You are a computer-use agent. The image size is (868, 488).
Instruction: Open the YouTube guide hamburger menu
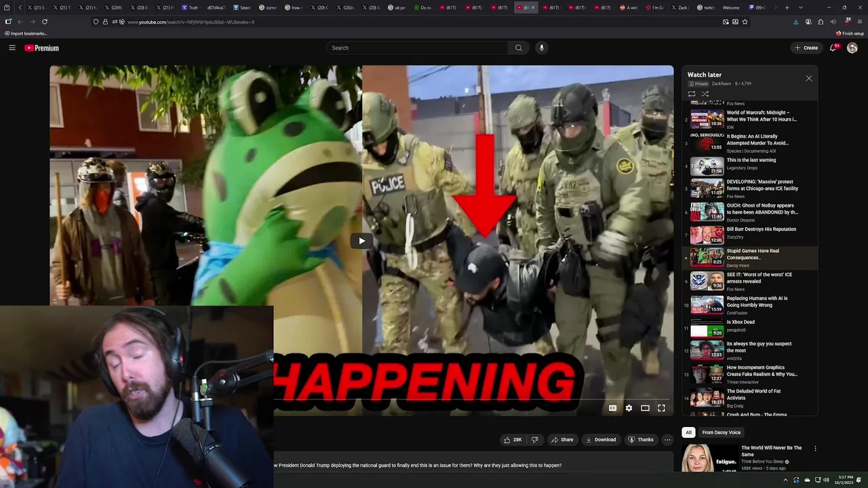[12, 47]
